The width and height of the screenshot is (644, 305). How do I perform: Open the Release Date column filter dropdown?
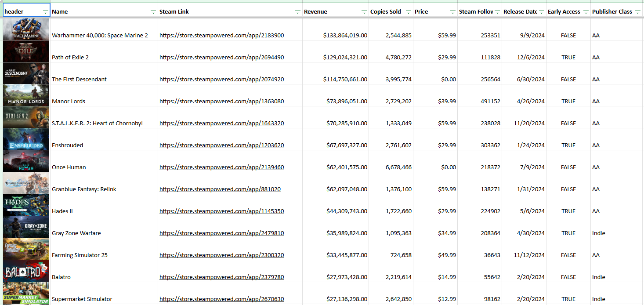click(x=542, y=12)
